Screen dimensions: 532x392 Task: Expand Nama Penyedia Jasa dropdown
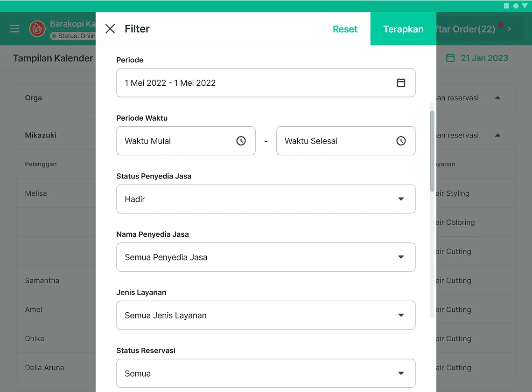pos(266,257)
